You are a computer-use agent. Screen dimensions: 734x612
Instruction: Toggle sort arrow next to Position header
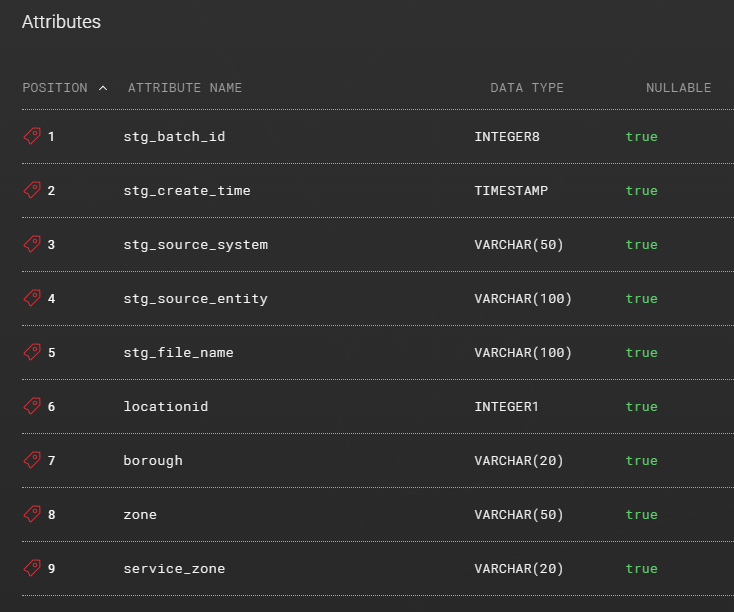[103, 88]
